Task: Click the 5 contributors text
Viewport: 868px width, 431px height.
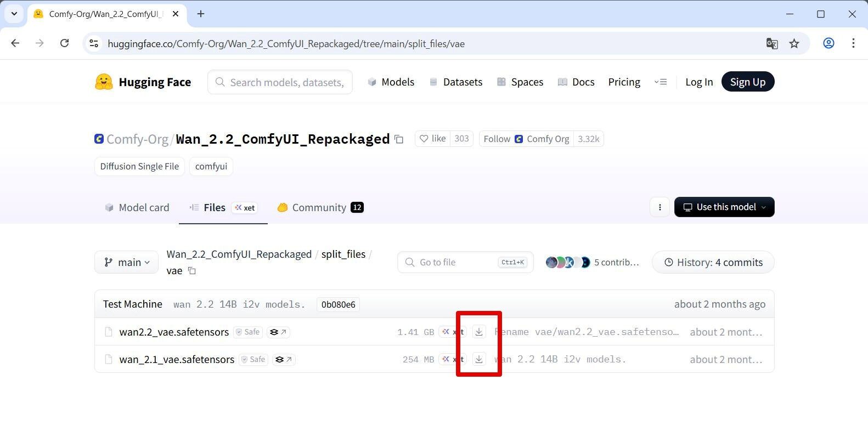Action: (x=617, y=262)
